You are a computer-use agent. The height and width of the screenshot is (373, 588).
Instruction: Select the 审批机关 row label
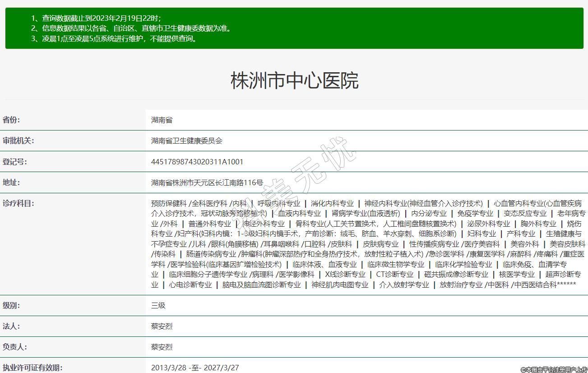click(x=19, y=141)
